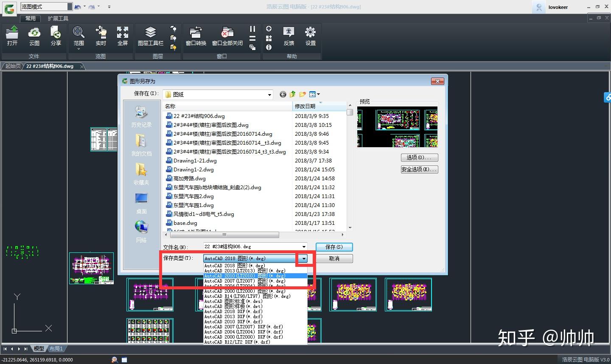This screenshot has height=364, width=611.
Task: Select file Drawing1-21.dwg in list
Action: [195, 160]
